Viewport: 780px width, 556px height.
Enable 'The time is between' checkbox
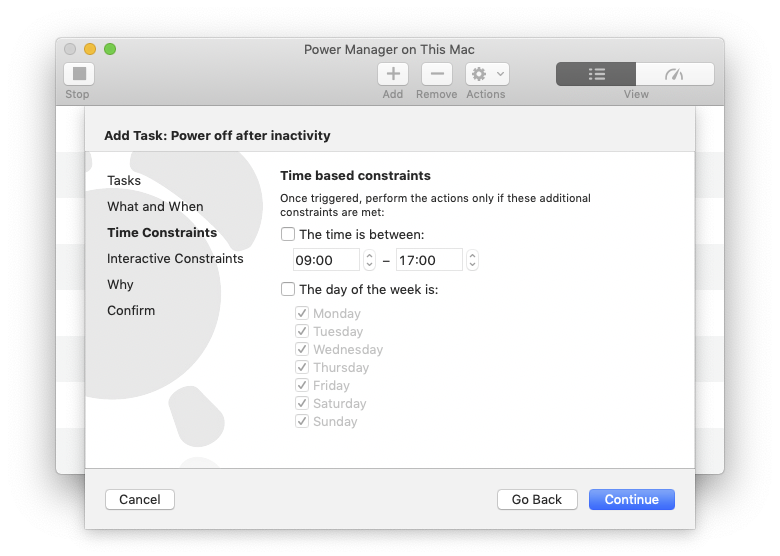(x=288, y=235)
